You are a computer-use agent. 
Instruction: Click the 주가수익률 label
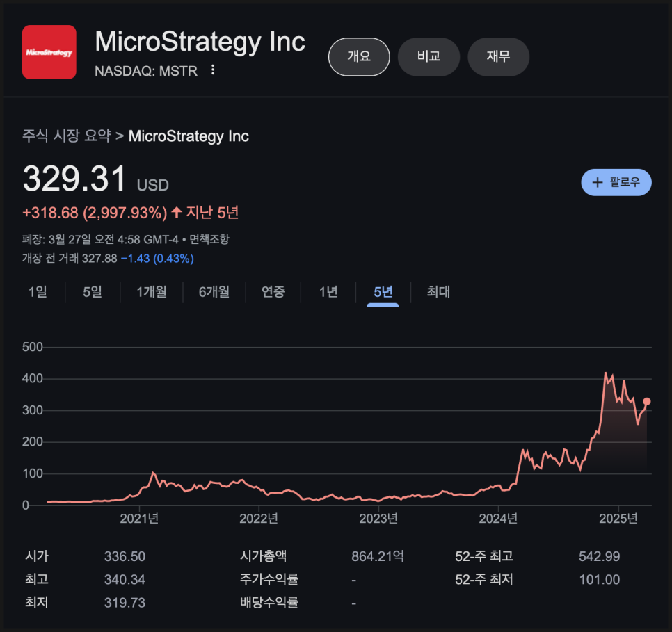tap(269, 580)
